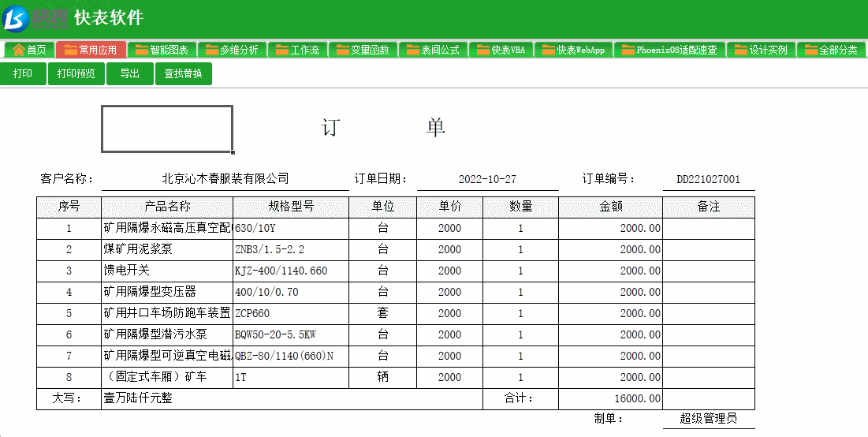Image resolution: width=868 pixels, height=437 pixels.
Task: Open the 变量函数 tab
Action: 363,50
